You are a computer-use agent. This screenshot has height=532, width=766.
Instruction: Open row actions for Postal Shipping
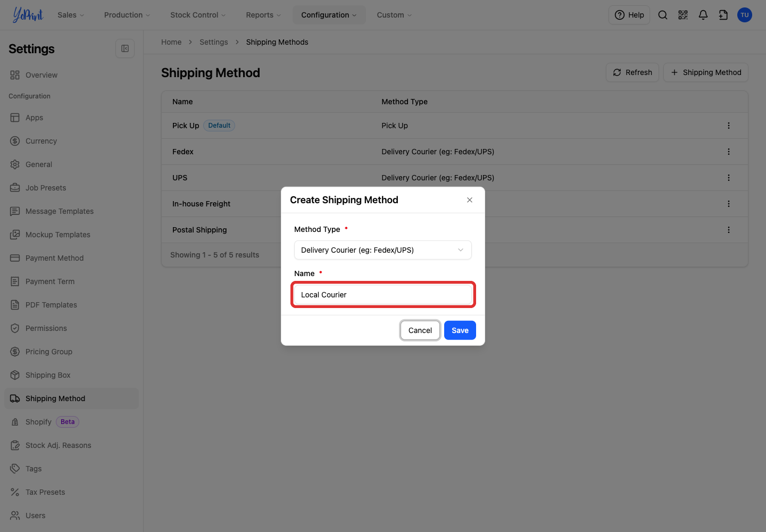pyautogui.click(x=729, y=230)
